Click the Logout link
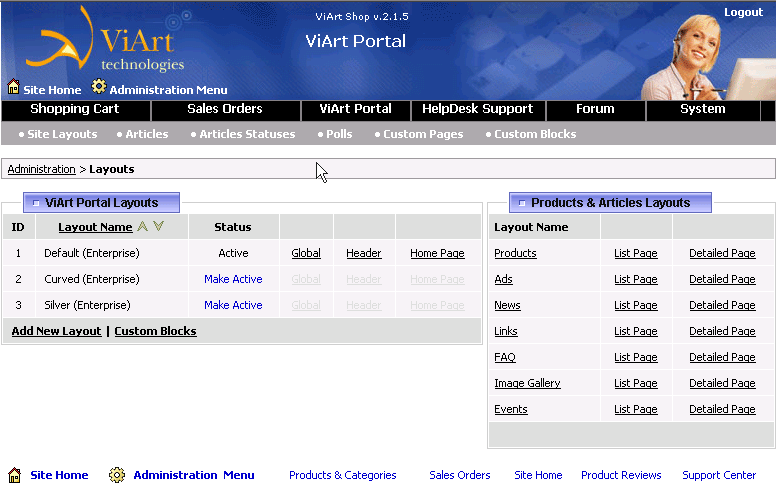Image resolution: width=776 pixels, height=494 pixels. point(743,12)
